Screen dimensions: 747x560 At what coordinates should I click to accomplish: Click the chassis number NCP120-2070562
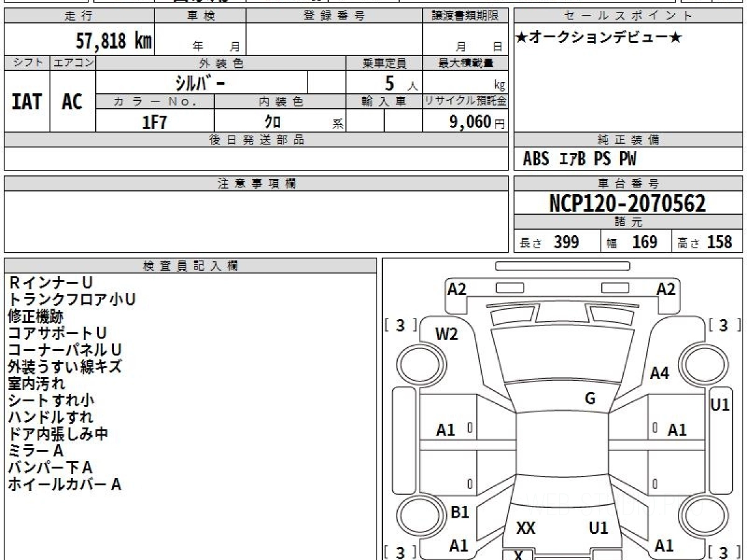click(627, 203)
